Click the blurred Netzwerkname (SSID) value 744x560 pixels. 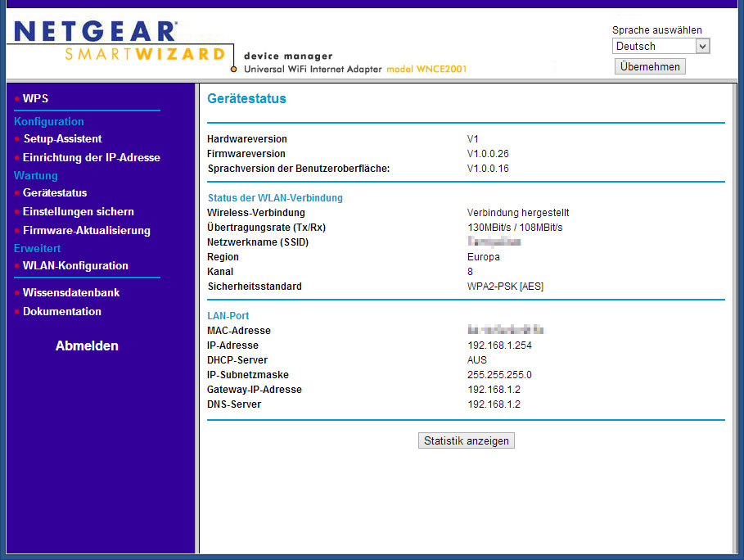494,242
